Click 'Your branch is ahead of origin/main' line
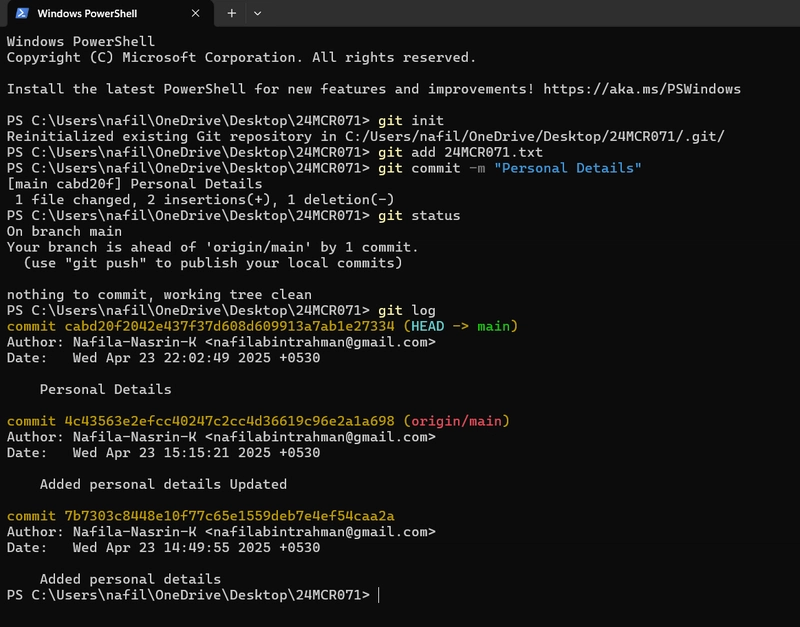This screenshot has width=800, height=627. tap(212, 247)
